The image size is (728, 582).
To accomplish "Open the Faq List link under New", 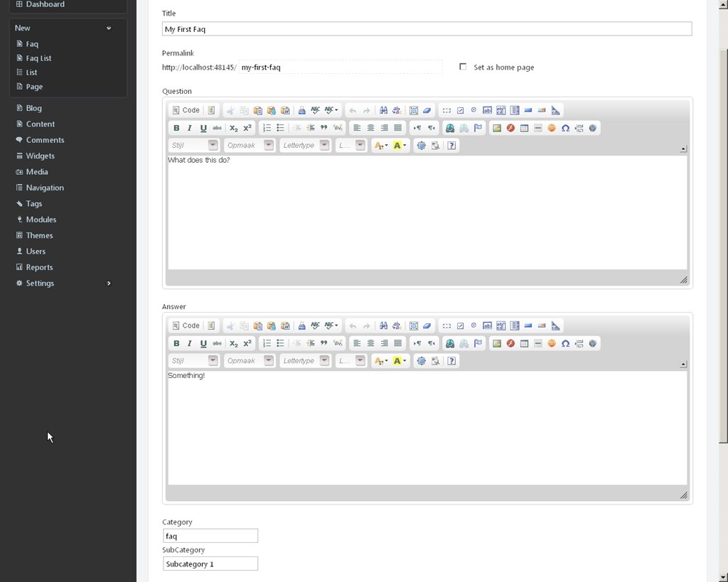I will tap(38, 58).
